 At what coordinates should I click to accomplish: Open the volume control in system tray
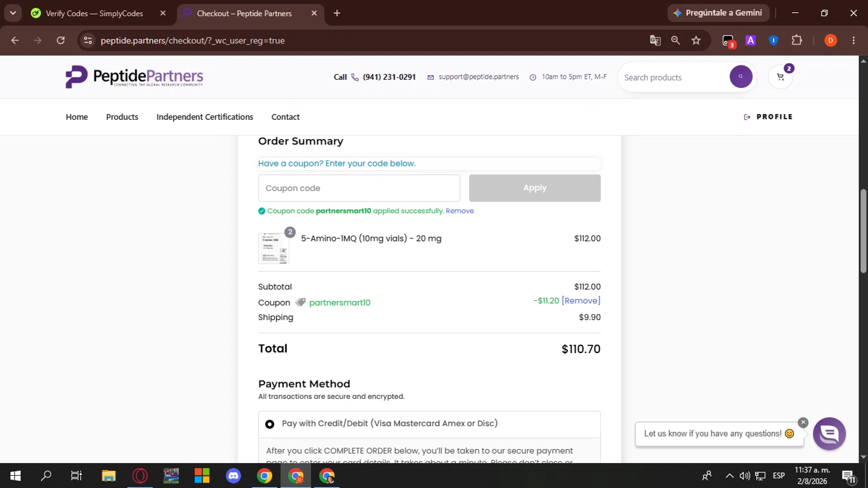(x=745, y=476)
